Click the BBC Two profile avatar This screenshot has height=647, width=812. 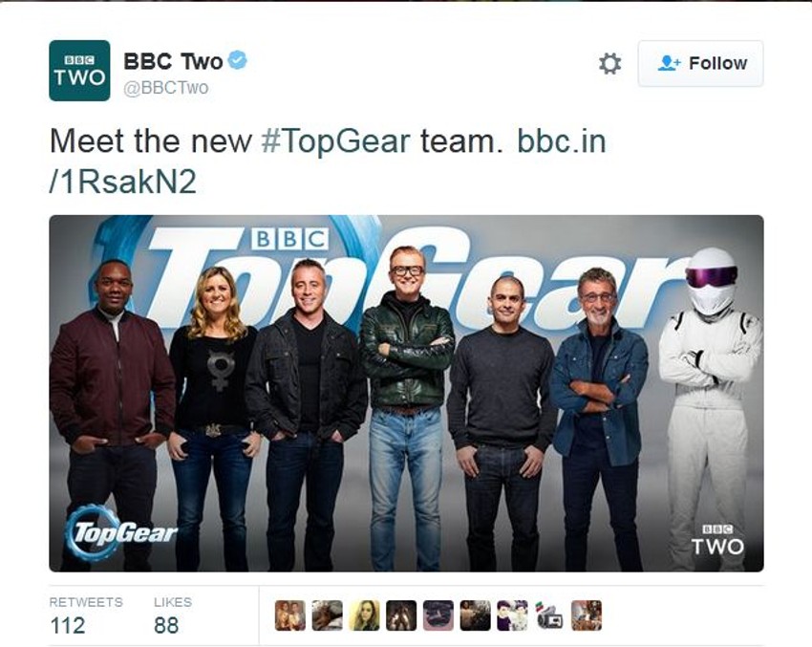coord(79,71)
